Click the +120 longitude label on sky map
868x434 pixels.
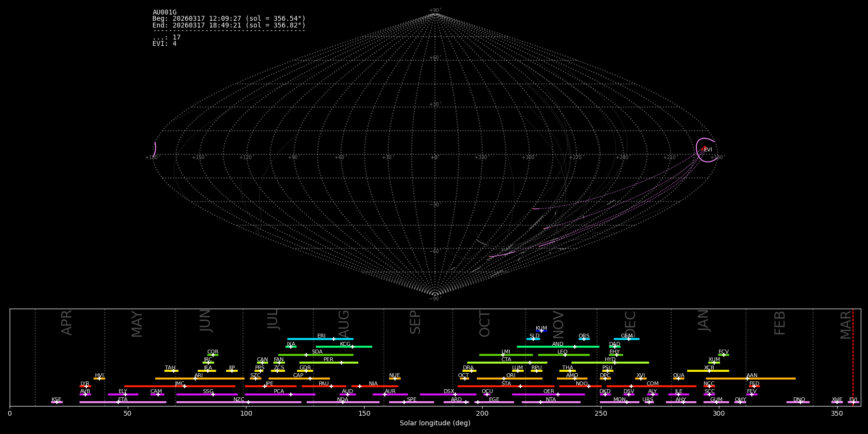click(245, 158)
